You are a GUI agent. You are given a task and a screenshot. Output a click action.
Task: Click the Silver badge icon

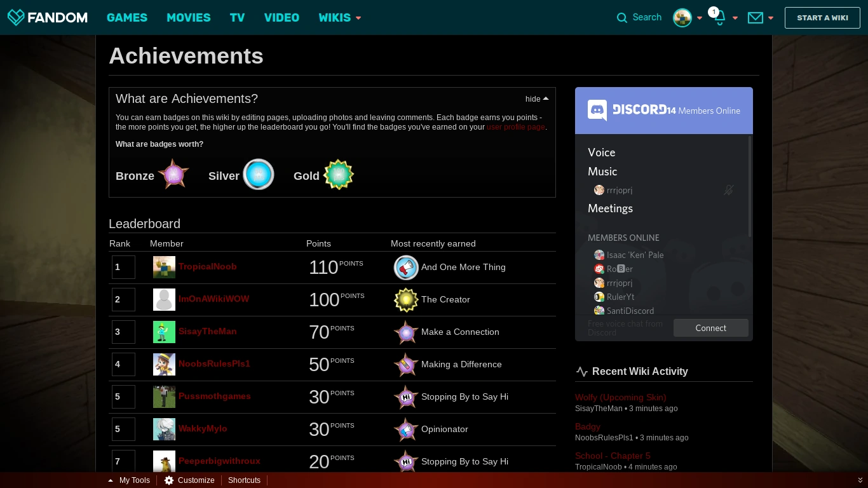[258, 175]
